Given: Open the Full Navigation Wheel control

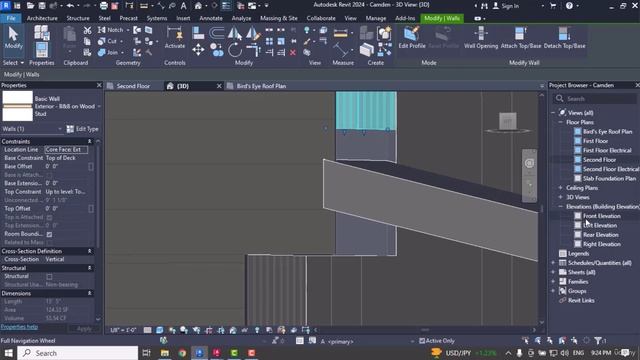Looking at the screenshot, I should click(529, 163).
